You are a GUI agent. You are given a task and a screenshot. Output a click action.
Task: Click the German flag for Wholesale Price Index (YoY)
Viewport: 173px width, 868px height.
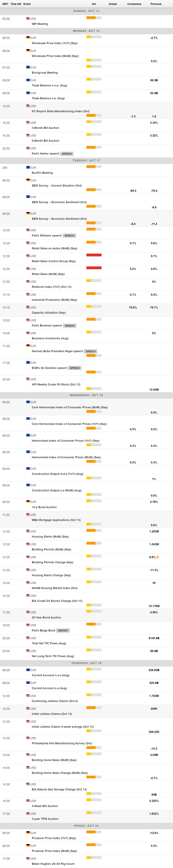28,38
